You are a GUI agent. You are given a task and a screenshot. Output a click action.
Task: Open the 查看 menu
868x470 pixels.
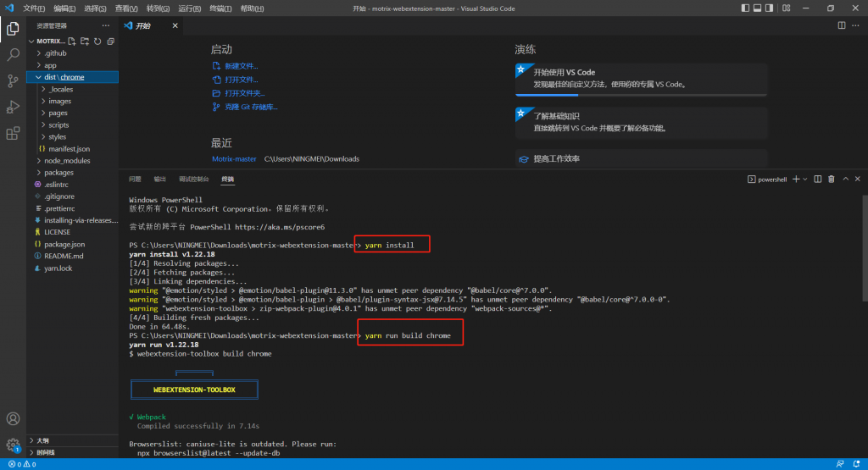coord(126,8)
